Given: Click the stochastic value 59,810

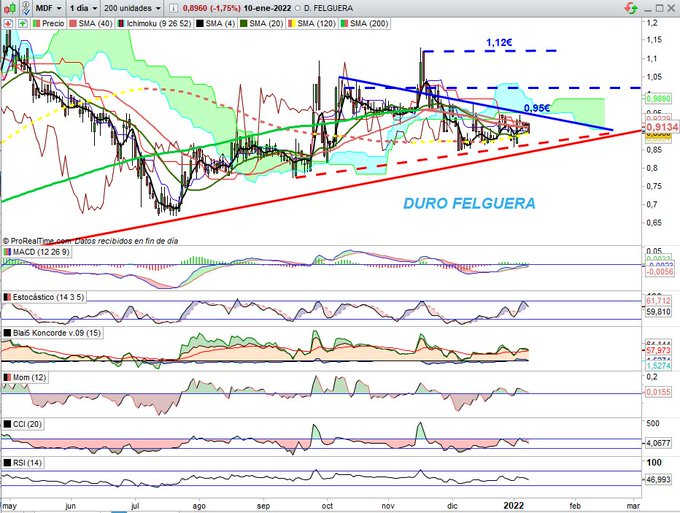Looking at the screenshot, I should pos(658,311).
